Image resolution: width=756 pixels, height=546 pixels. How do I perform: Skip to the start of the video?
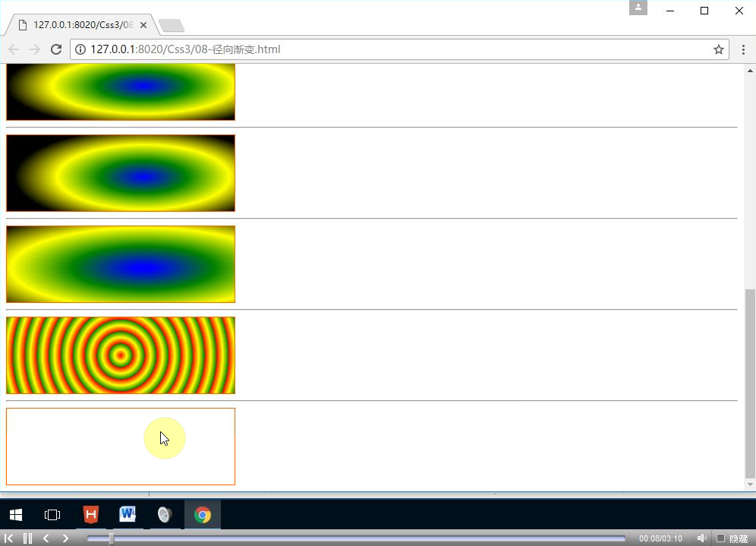tap(9, 538)
